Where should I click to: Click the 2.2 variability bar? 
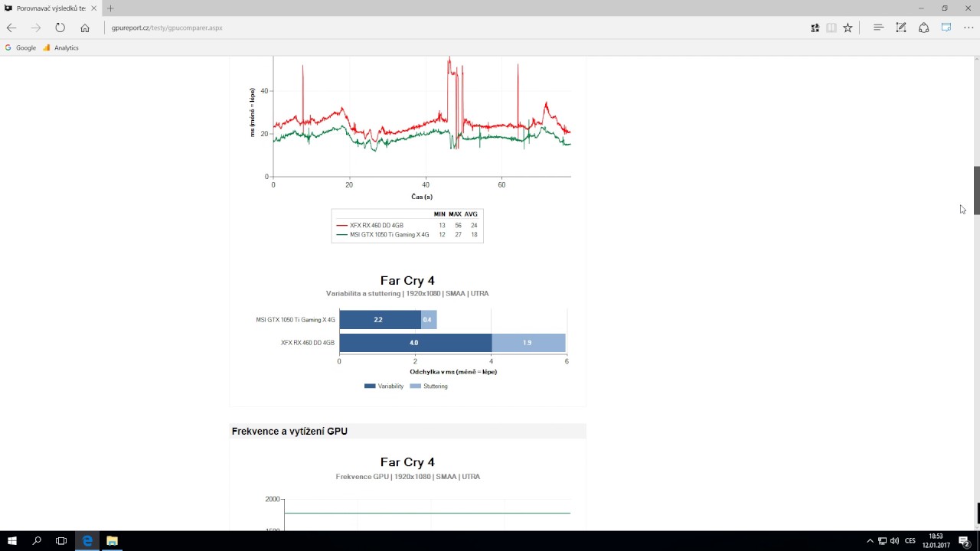380,320
